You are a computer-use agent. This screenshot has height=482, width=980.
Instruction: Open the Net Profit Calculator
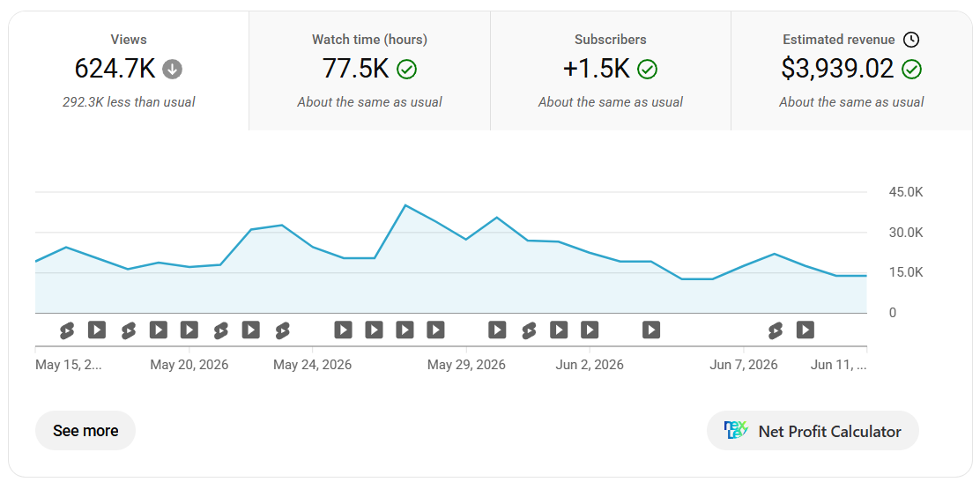coord(813,431)
